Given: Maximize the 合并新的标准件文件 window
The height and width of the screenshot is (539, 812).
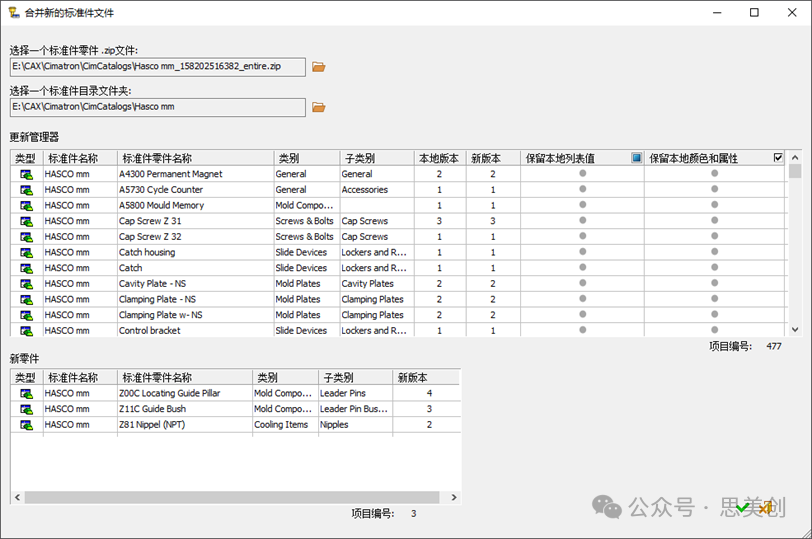Looking at the screenshot, I should click(754, 12).
